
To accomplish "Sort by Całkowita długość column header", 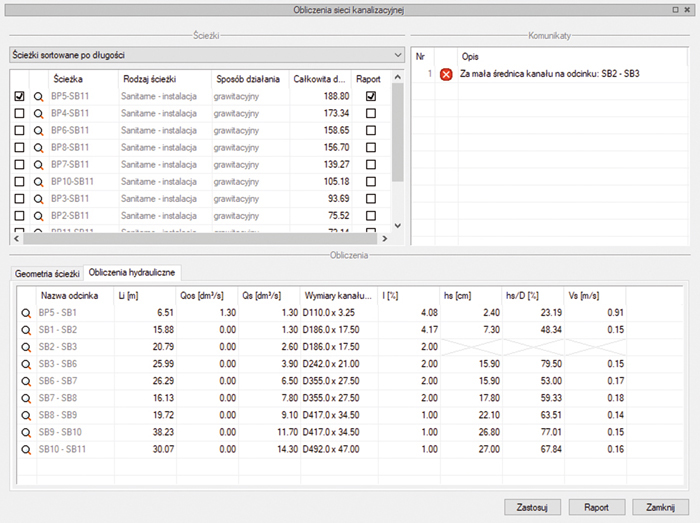I will 319,78.
